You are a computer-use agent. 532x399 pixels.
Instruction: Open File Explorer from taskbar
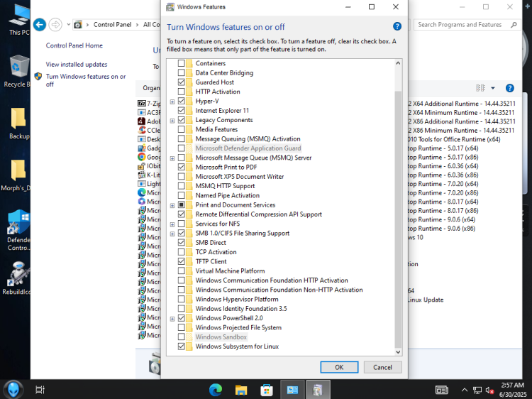coord(241,390)
